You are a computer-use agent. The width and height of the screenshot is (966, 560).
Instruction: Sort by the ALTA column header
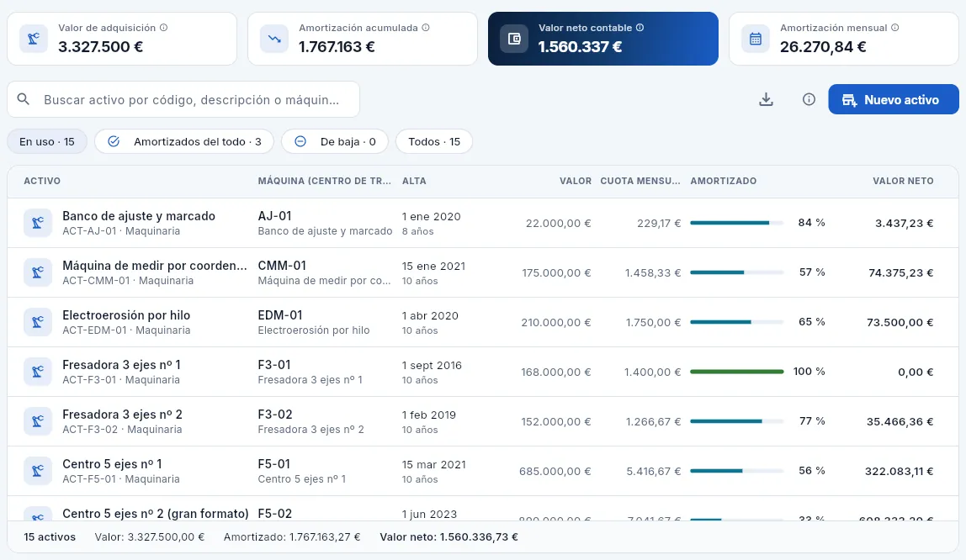(x=414, y=181)
